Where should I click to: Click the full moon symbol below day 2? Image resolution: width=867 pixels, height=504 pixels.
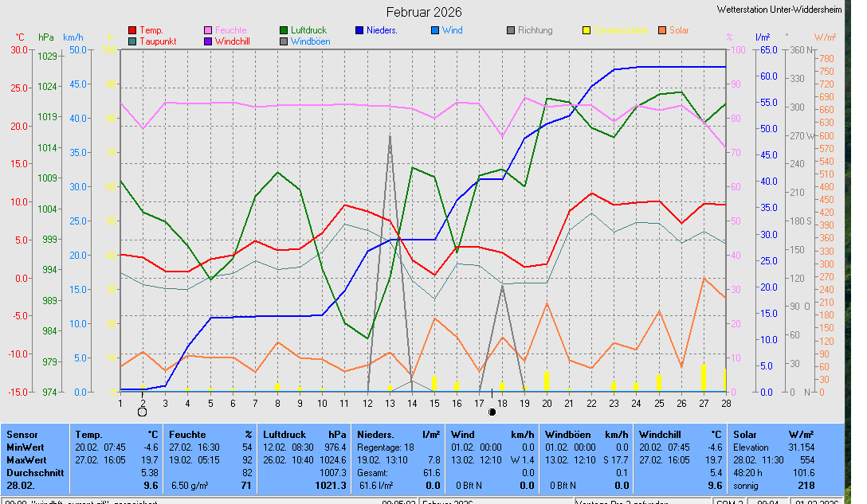[x=142, y=412]
